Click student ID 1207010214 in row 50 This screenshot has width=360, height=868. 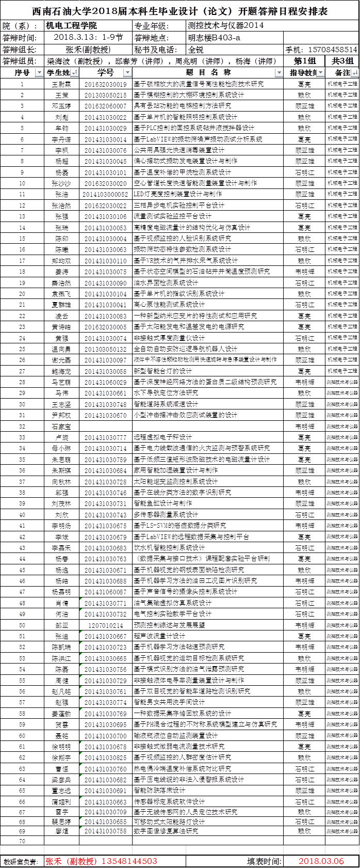click(106, 625)
